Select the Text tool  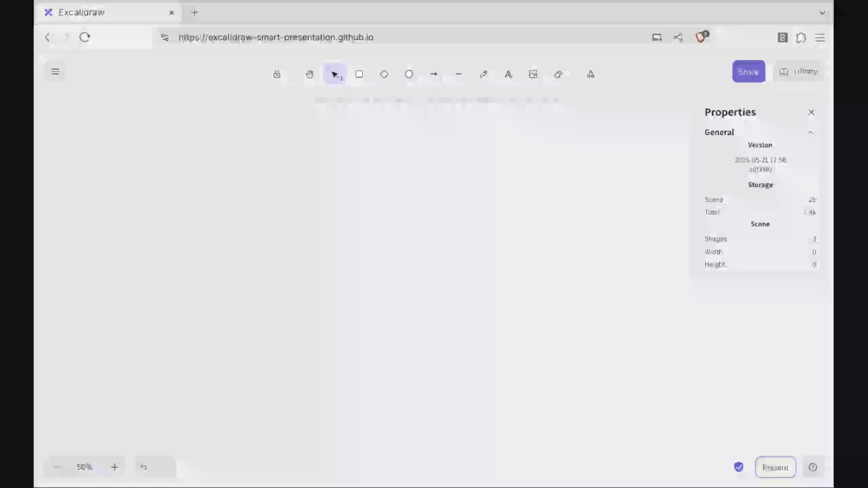(508, 74)
